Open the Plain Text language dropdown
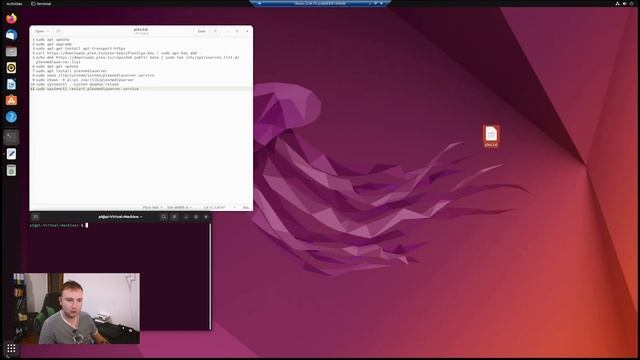 (152, 207)
